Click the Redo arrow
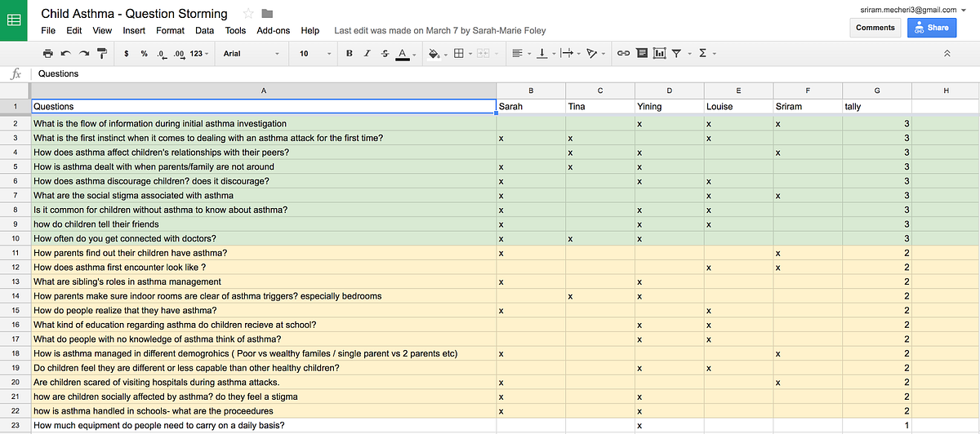The width and height of the screenshot is (980, 434). point(83,53)
